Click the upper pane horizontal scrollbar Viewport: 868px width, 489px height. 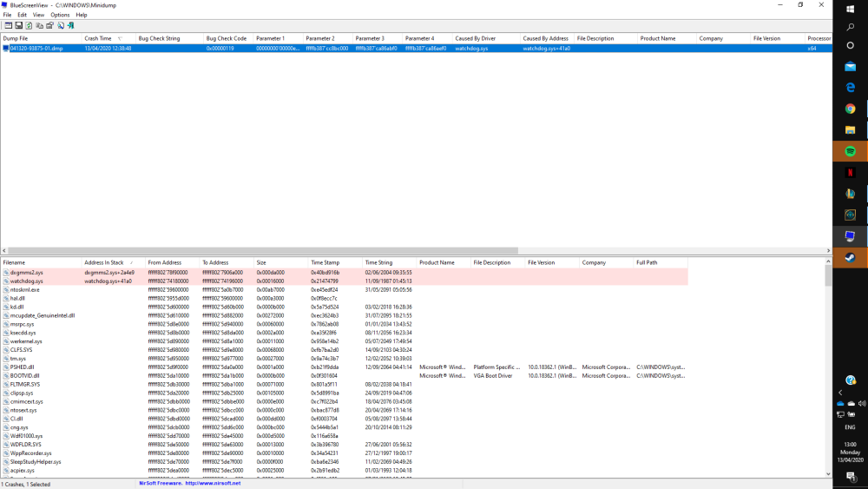[260, 250]
